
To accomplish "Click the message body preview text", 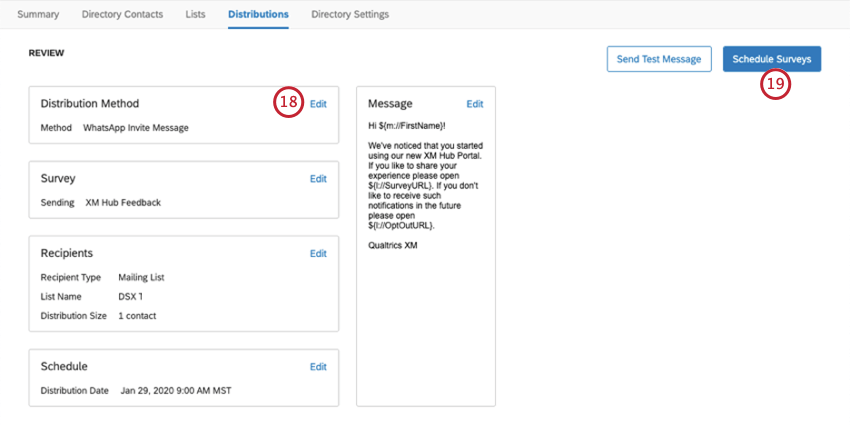I will 426,186.
